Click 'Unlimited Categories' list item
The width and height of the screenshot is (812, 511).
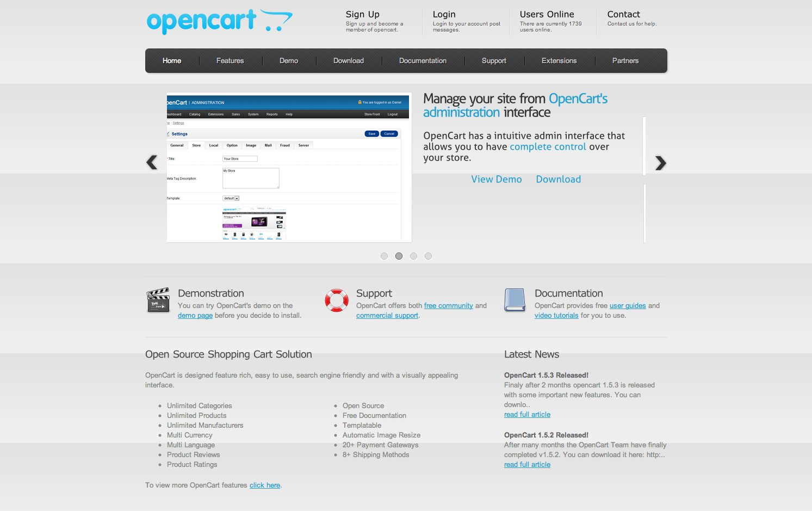pyautogui.click(x=199, y=406)
